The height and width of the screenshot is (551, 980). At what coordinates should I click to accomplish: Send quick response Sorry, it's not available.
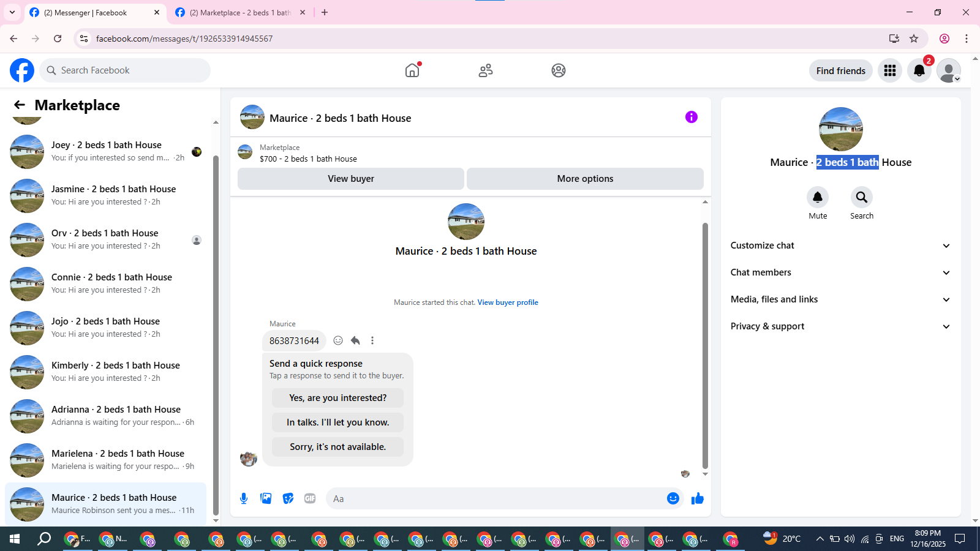[337, 447]
